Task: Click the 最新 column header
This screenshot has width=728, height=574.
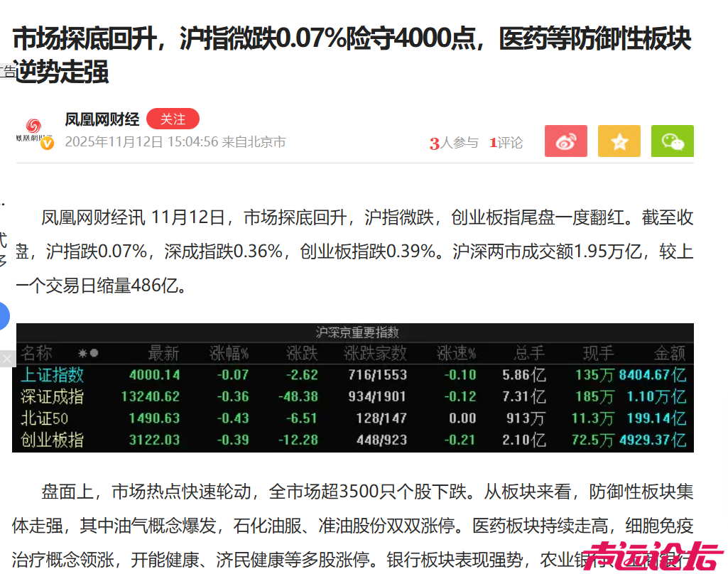Action: tap(163, 353)
